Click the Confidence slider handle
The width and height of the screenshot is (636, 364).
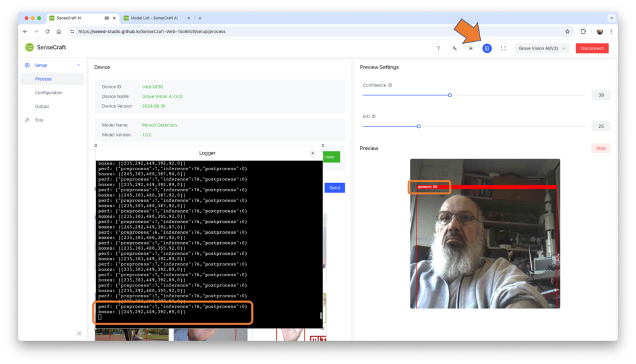click(450, 95)
